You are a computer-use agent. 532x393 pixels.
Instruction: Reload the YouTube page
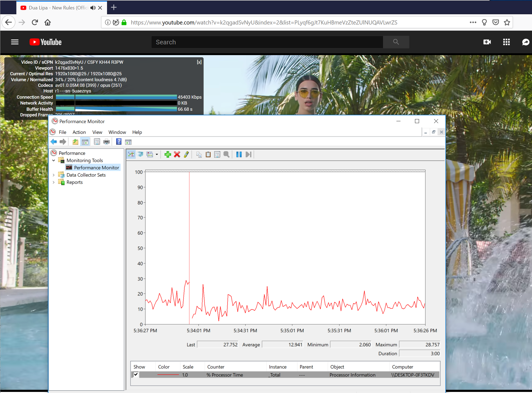point(35,22)
